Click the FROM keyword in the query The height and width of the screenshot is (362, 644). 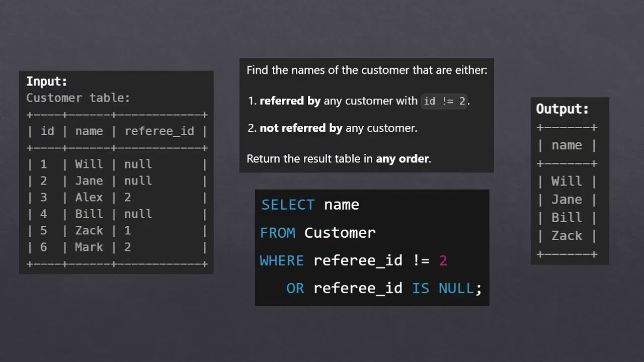click(x=278, y=233)
